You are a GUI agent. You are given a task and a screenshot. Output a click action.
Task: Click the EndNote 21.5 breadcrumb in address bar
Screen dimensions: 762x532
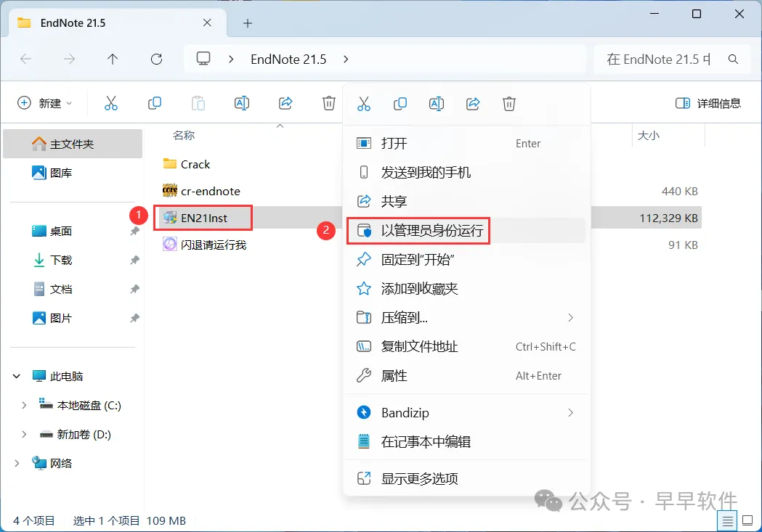click(288, 60)
